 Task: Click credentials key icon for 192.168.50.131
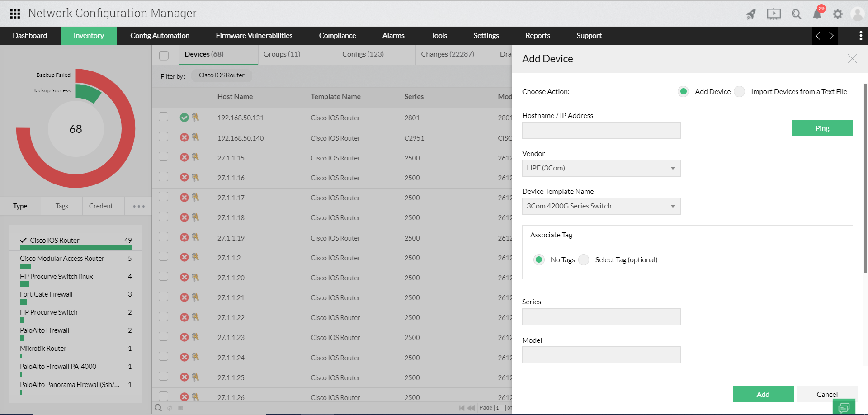point(195,118)
